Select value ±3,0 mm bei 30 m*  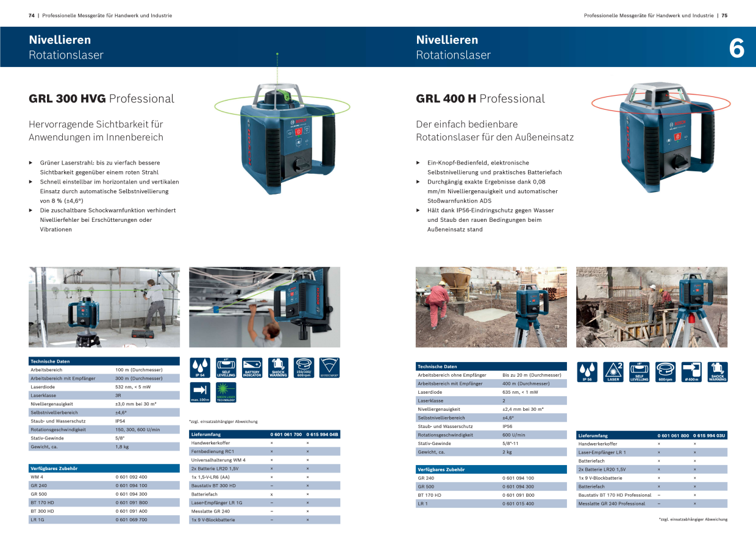136,404
